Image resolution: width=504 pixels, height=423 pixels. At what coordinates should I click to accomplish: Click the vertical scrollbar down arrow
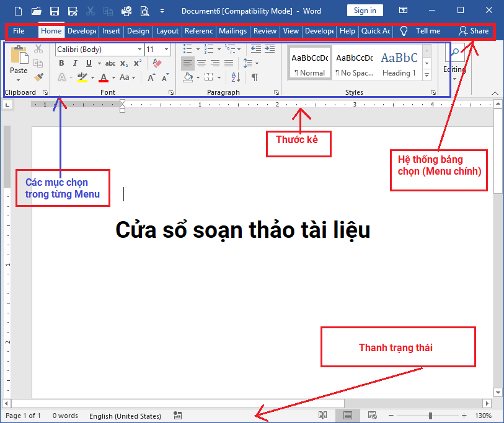[498, 392]
